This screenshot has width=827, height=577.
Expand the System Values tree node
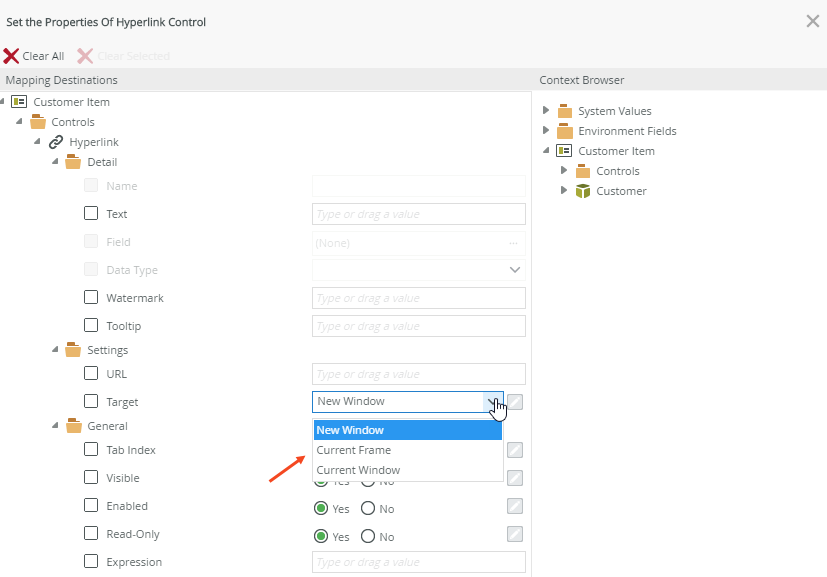pos(546,111)
